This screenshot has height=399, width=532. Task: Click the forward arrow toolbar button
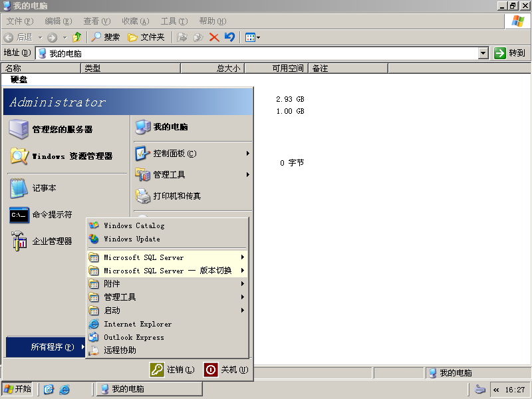click(52, 37)
